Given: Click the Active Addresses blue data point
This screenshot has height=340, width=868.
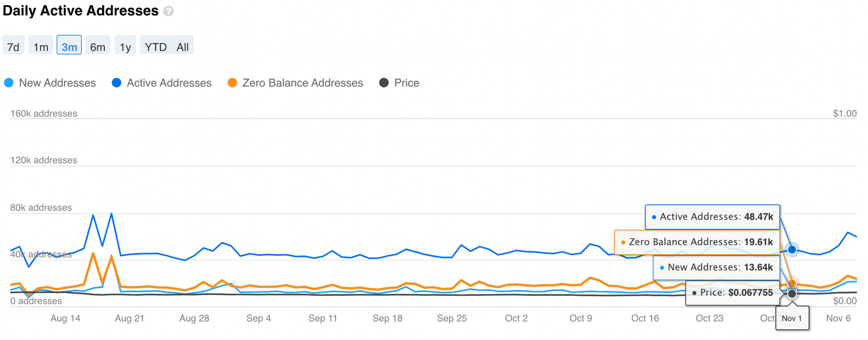Looking at the screenshot, I should [792, 249].
